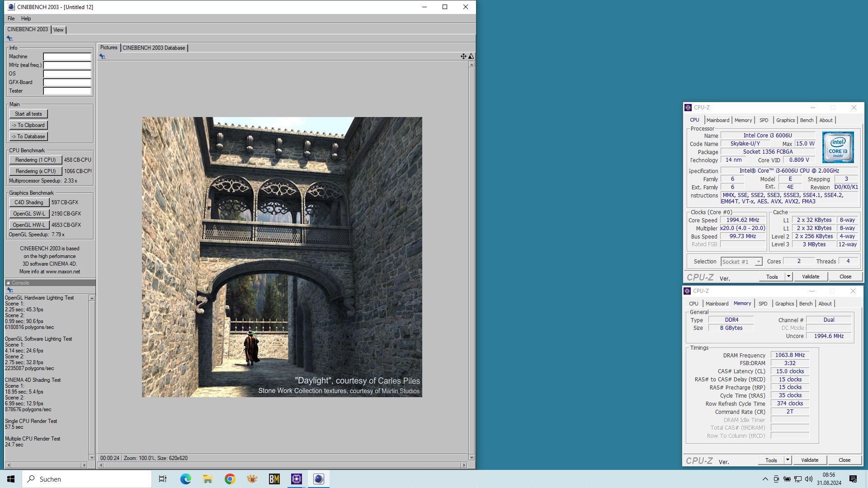Launch Microsoft Edge from the taskbar
Viewport: 868px width, 488px height.
click(185, 479)
